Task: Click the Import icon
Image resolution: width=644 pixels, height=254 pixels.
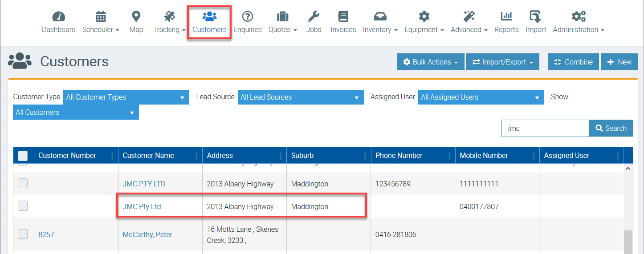Action: pyautogui.click(x=535, y=17)
